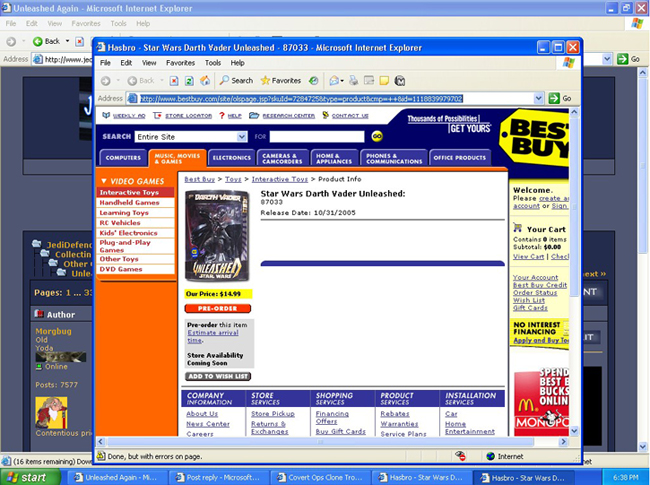
Task: Select Phones & Communications tab
Action: click(x=394, y=158)
